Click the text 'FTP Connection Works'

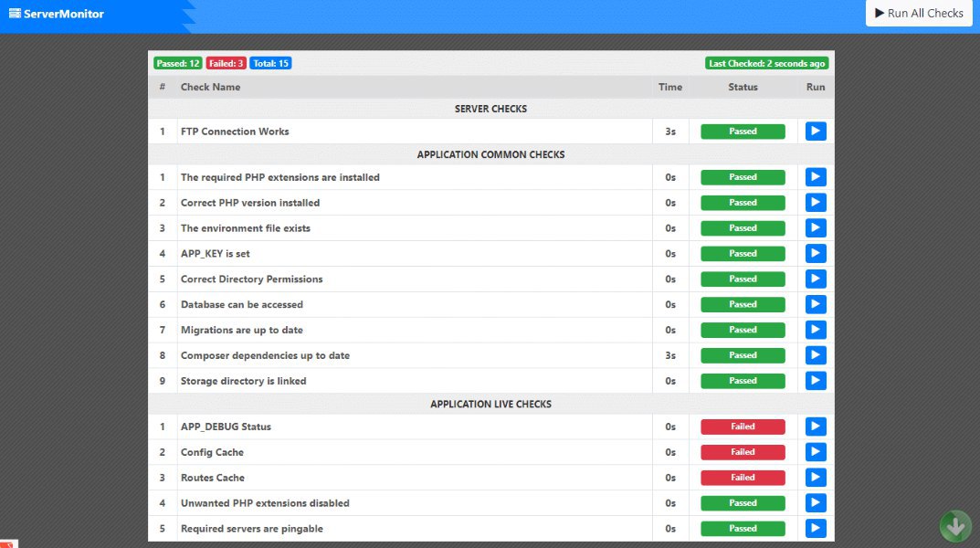(x=235, y=132)
